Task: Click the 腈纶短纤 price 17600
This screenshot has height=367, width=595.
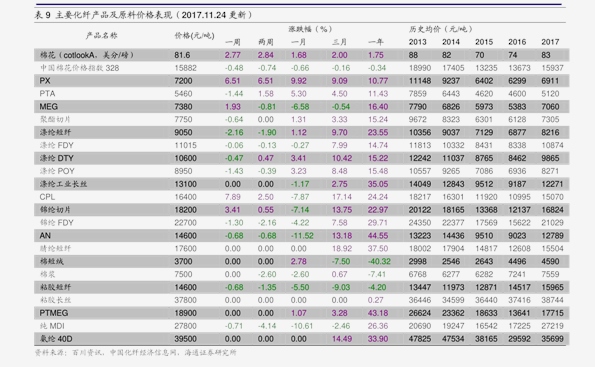Action: tap(186, 249)
